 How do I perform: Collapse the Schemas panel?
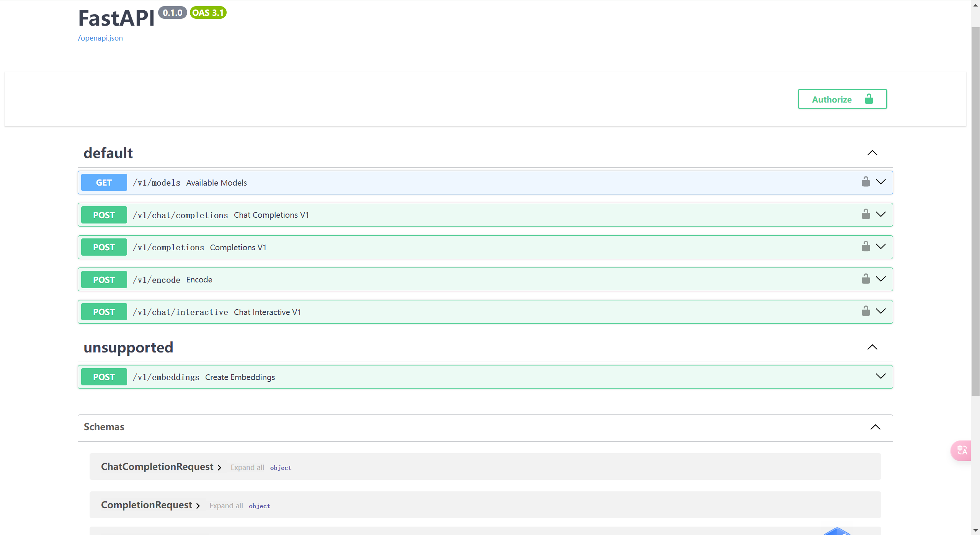[875, 427]
